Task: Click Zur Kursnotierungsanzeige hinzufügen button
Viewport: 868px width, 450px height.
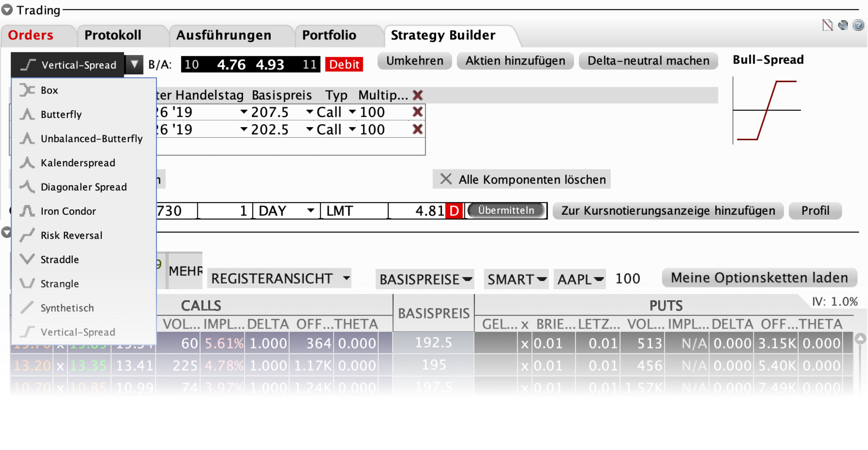Action: tap(668, 211)
